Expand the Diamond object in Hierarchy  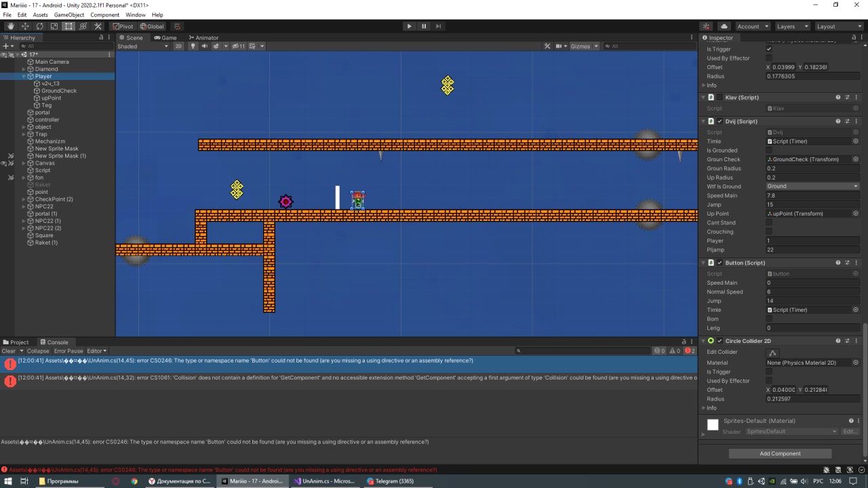pyautogui.click(x=24, y=69)
